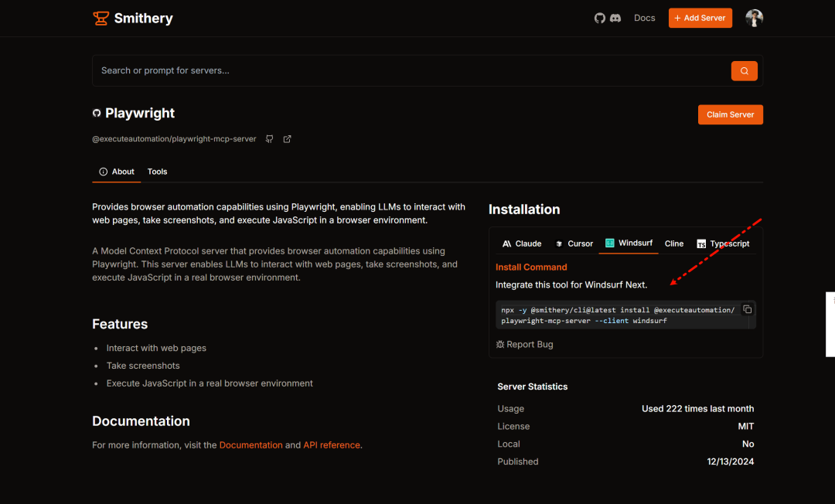Click the Published date 12/13/2024
The width and height of the screenshot is (835, 504).
[730, 461]
